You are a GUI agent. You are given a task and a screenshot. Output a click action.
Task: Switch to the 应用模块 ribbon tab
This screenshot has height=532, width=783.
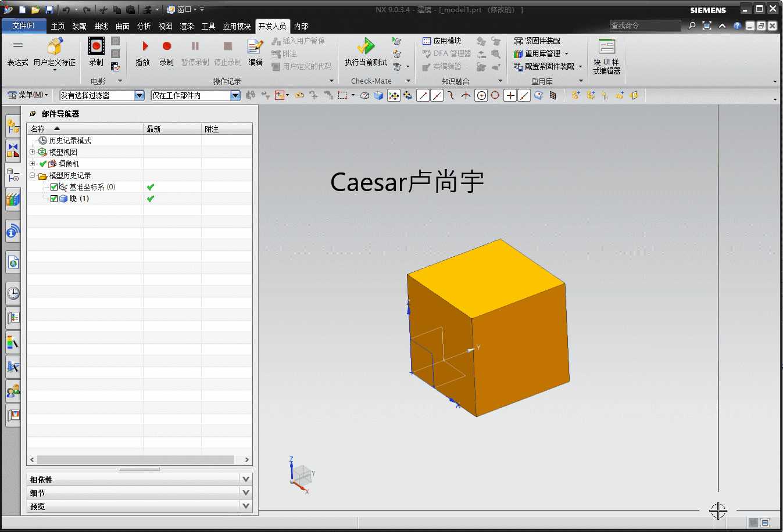point(237,26)
